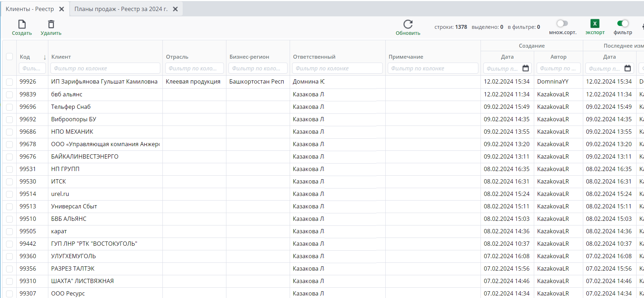
Task: Click the sort arrow in Код column
Action: [45, 57]
